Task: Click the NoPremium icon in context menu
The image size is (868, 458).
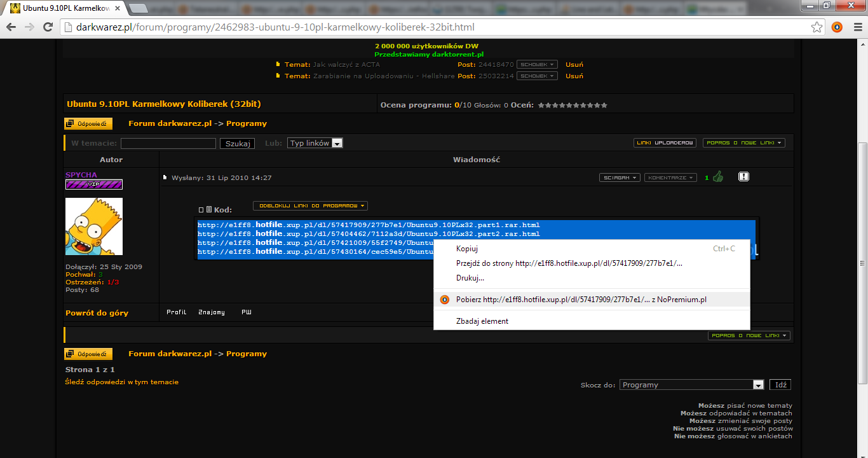Action: click(445, 300)
